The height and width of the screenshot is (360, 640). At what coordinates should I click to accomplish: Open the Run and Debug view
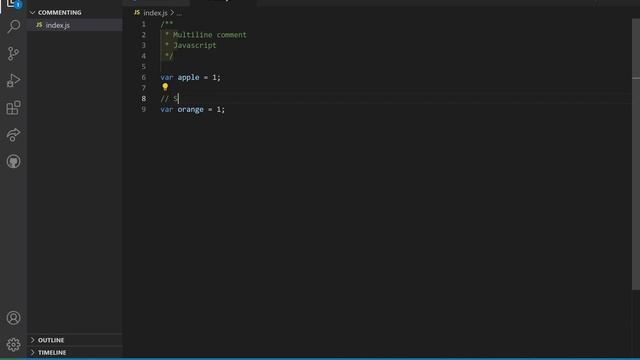(x=13, y=80)
